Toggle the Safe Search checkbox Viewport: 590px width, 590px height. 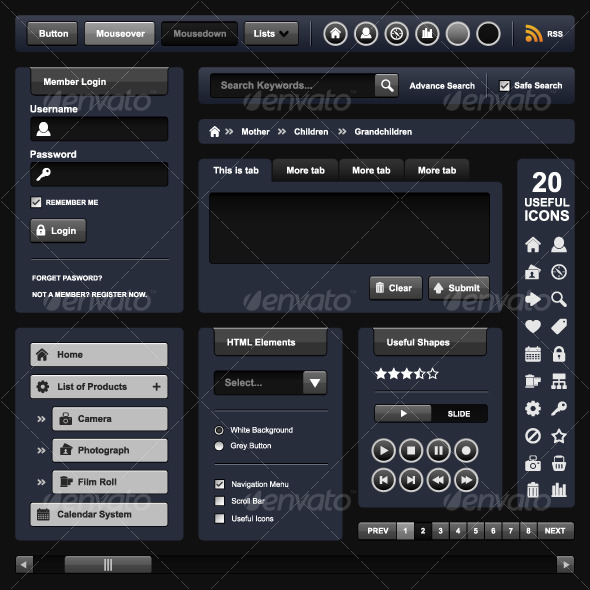(x=504, y=86)
